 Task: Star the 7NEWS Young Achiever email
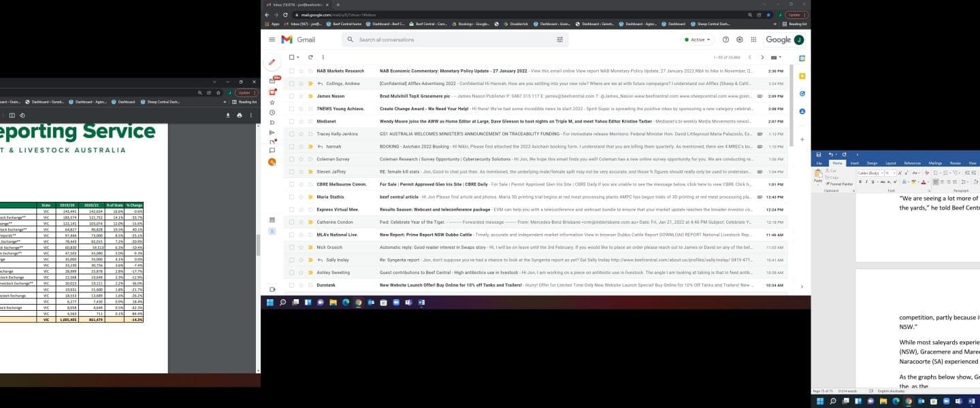tap(301, 109)
